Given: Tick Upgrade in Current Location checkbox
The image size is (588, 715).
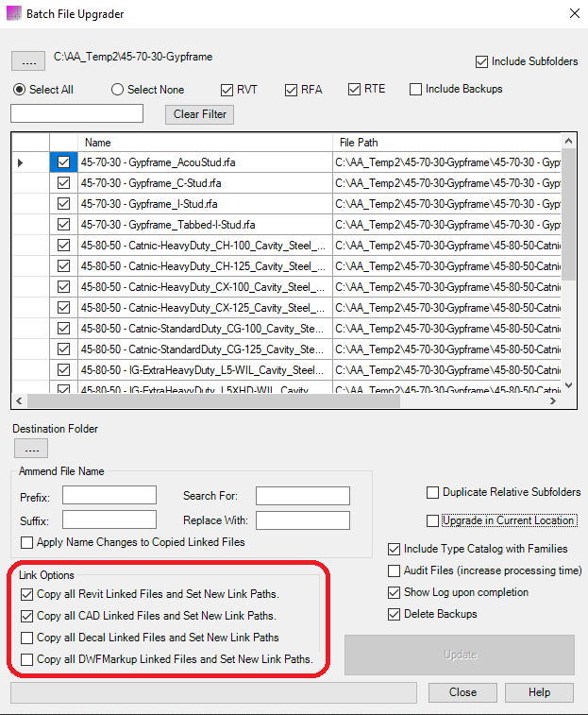Looking at the screenshot, I should pyautogui.click(x=432, y=520).
